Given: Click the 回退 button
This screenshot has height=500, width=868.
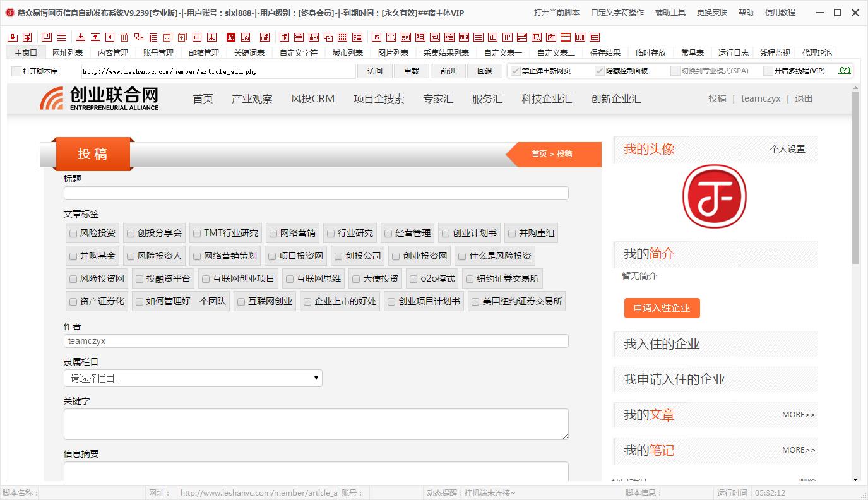Looking at the screenshot, I should point(485,71).
